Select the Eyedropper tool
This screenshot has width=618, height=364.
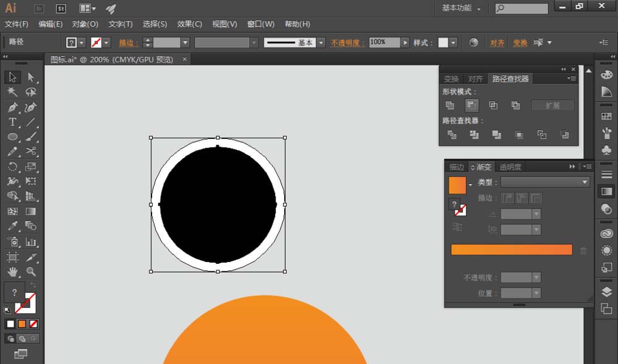point(12,226)
